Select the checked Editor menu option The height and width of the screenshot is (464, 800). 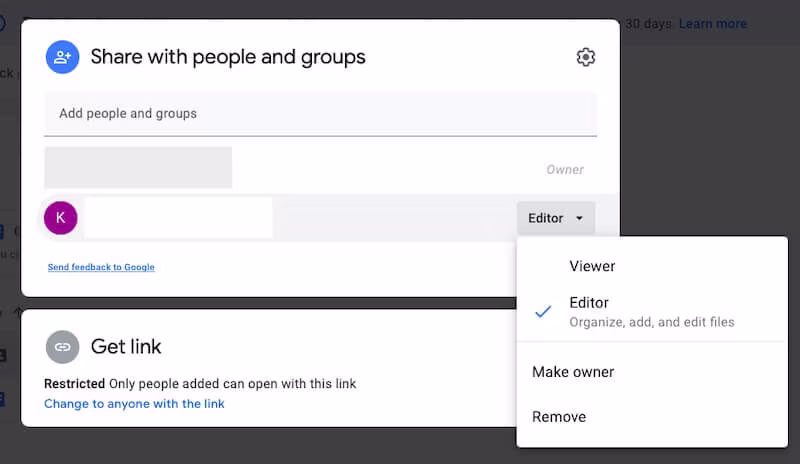click(589, 303)
